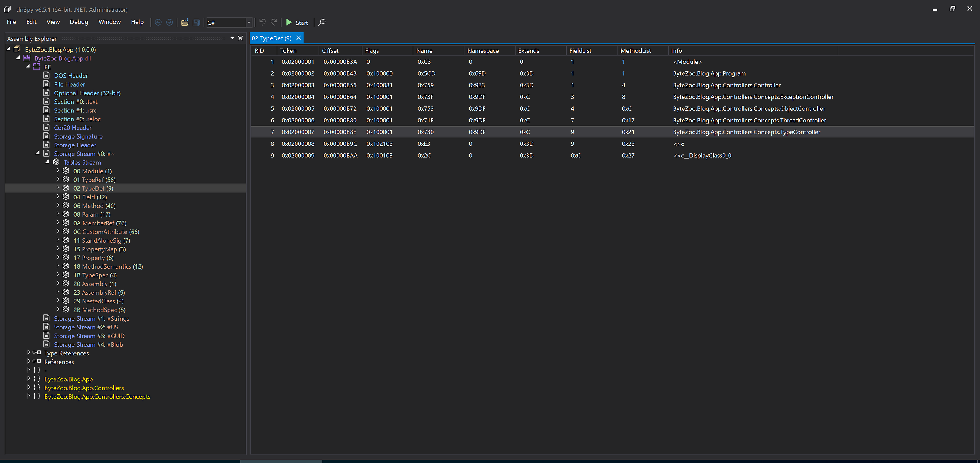Expand the Type References node
This screenshot has height=463, width=980.
click(x=29, y=353)
